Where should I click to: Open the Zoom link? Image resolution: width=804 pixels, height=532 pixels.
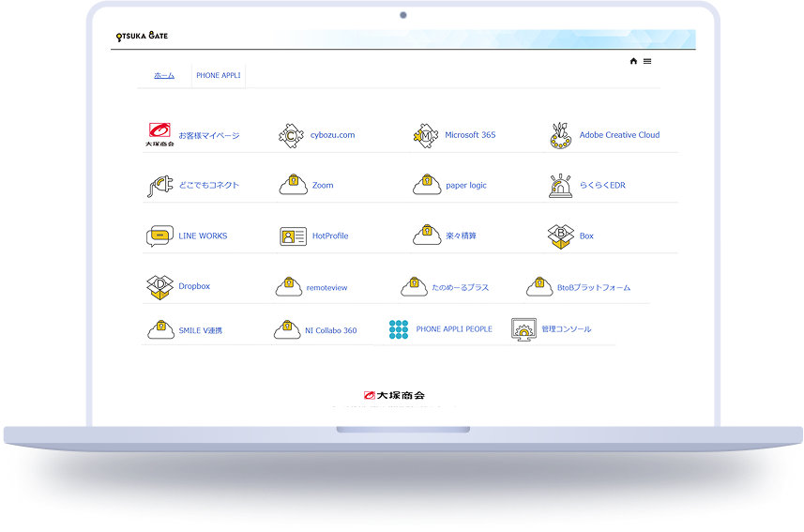coord(323,186)
